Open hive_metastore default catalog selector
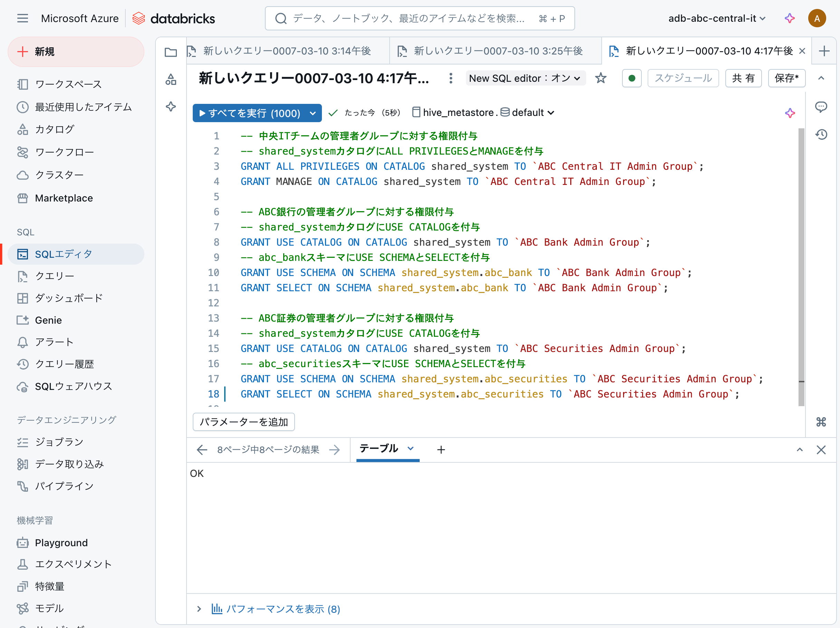Screen dimensions: 840x628 pyautogui.click(x=483, y=113)
